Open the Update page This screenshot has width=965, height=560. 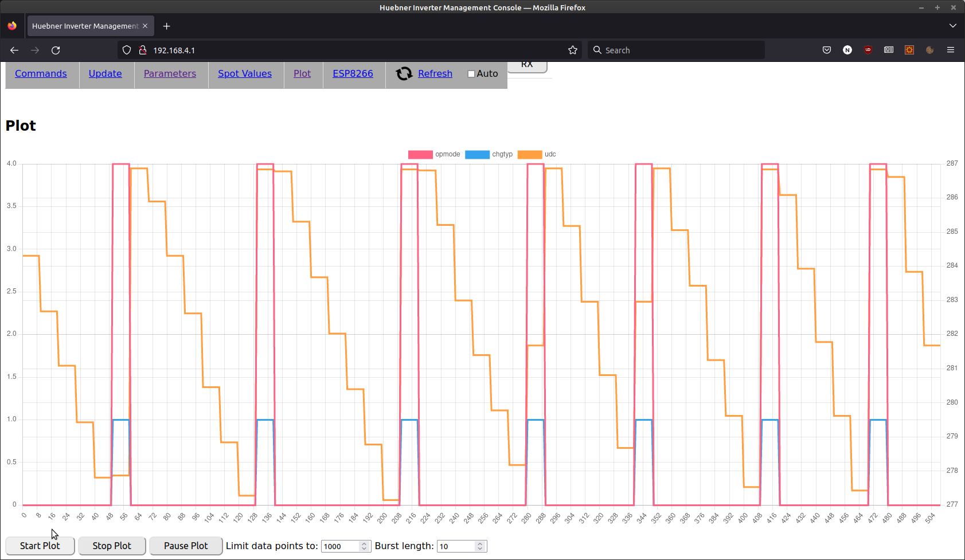105,73
